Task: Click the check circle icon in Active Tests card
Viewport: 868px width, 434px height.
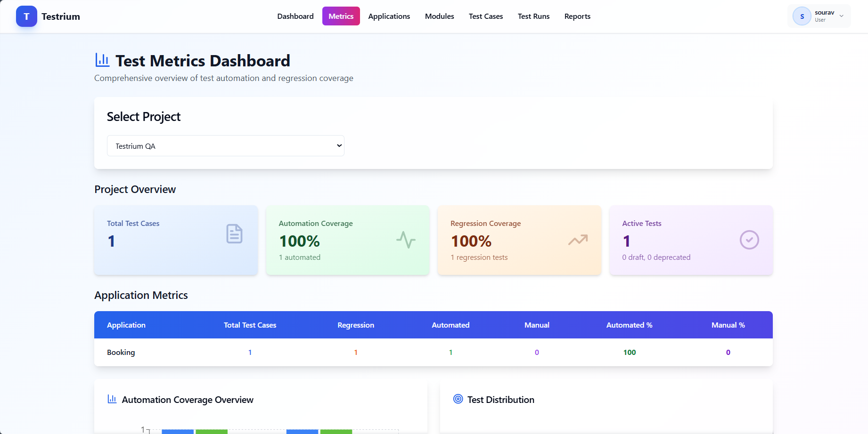Action: pos(749,240)
